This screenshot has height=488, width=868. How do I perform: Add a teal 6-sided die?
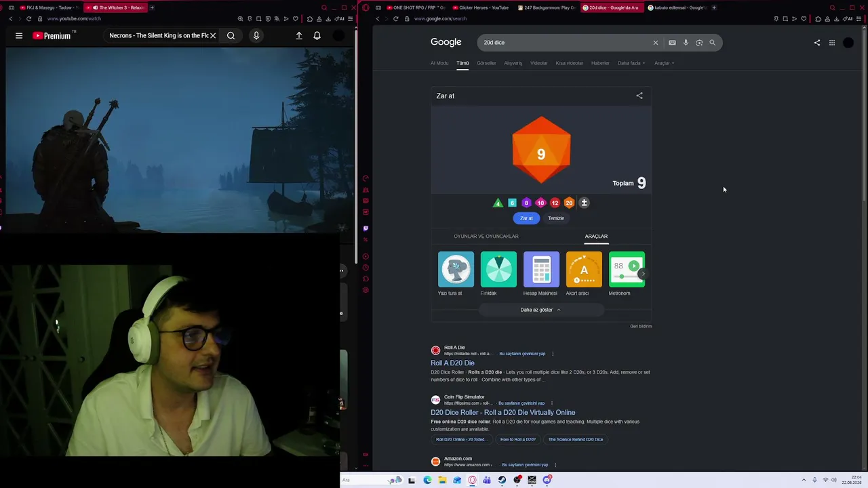[x=512, y=203]
